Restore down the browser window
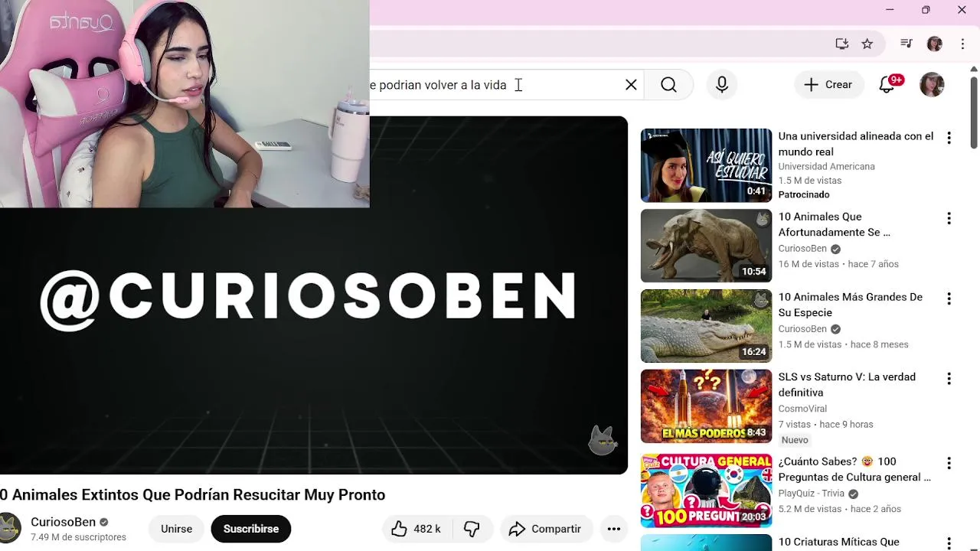The width and height of the screenshot is (980, 551). click(x=926, y=10)
